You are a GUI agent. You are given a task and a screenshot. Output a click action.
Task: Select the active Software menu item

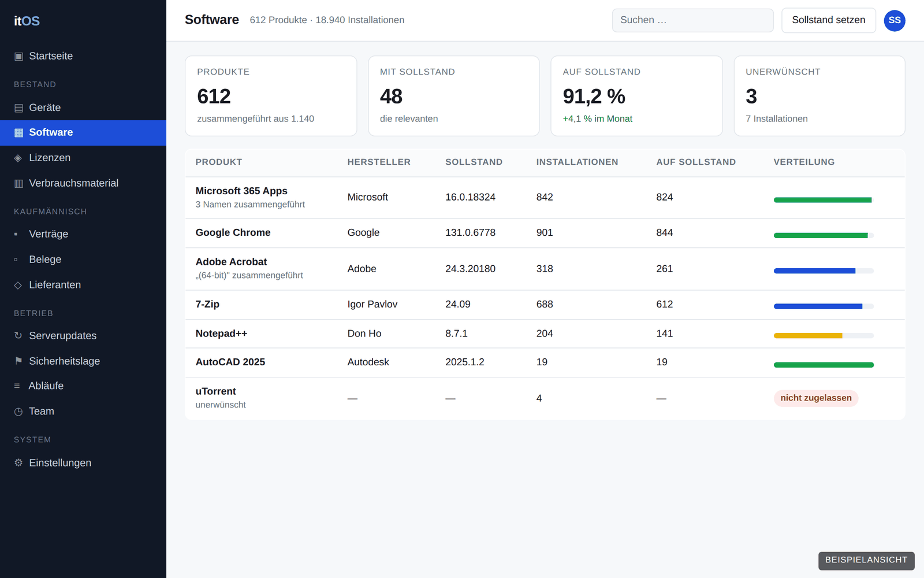83,132
